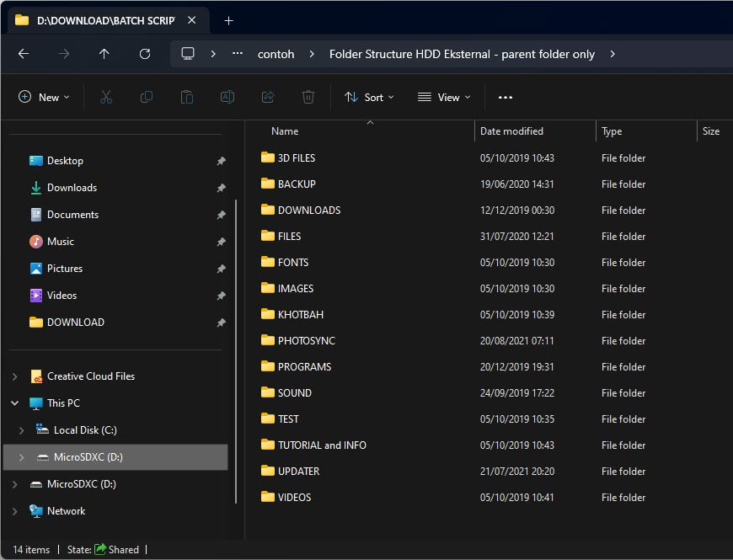Click the Local Disk (C:) drive icon
The height and width of the screenshot is (560, 733).
coord(42,429)
